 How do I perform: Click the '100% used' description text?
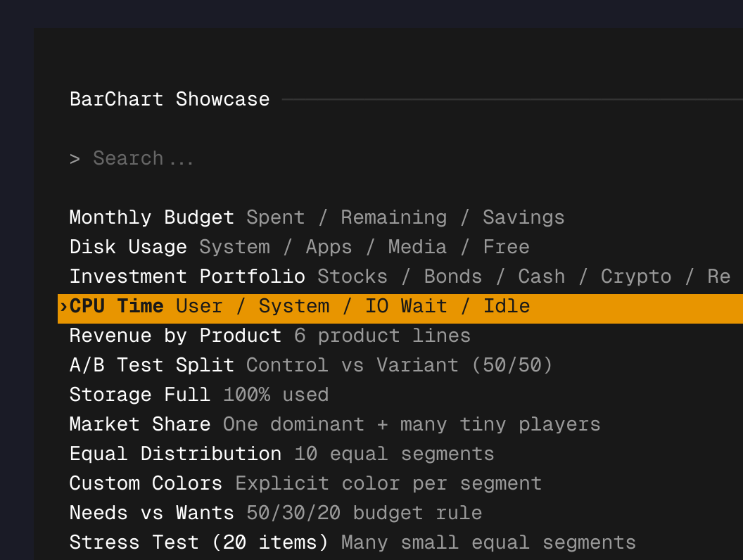point(276,395)
